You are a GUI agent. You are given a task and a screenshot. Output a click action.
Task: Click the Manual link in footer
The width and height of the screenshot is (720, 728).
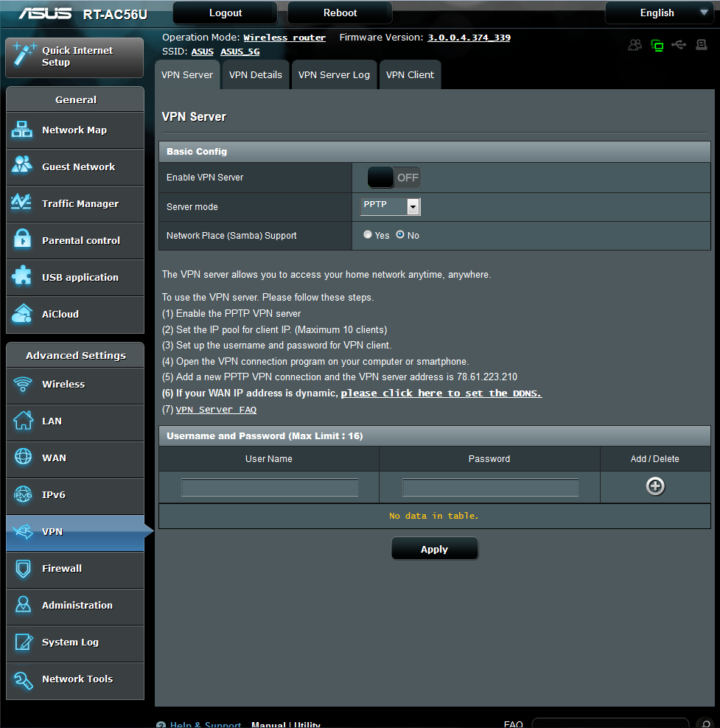coord(268,724)
